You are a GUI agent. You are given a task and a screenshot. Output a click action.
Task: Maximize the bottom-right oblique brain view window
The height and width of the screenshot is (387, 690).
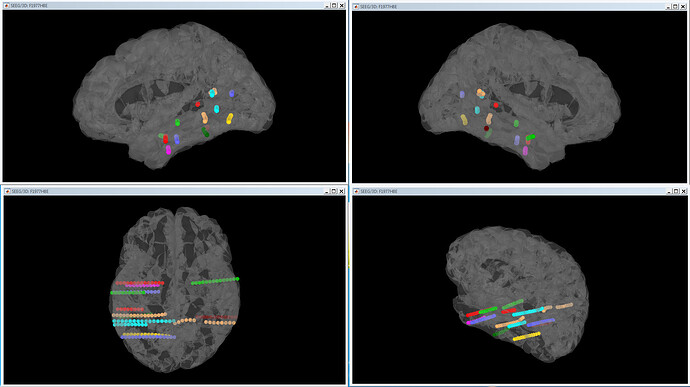675,191
